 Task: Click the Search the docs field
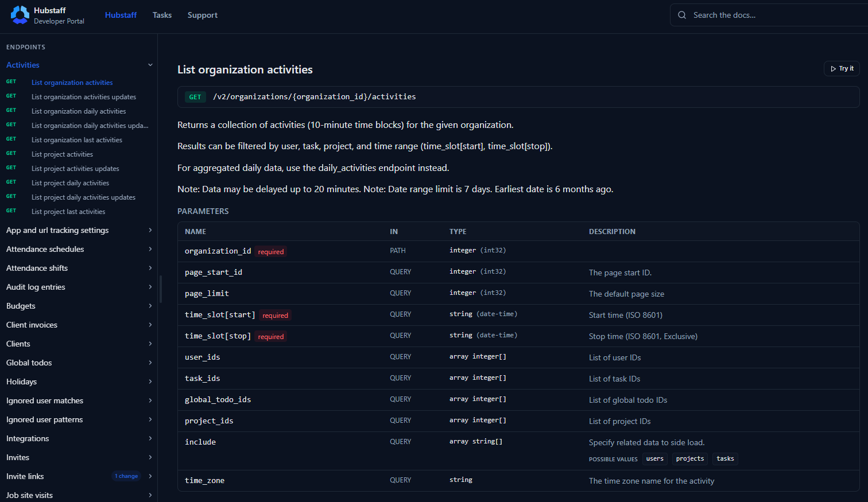[x=769, y=15]
